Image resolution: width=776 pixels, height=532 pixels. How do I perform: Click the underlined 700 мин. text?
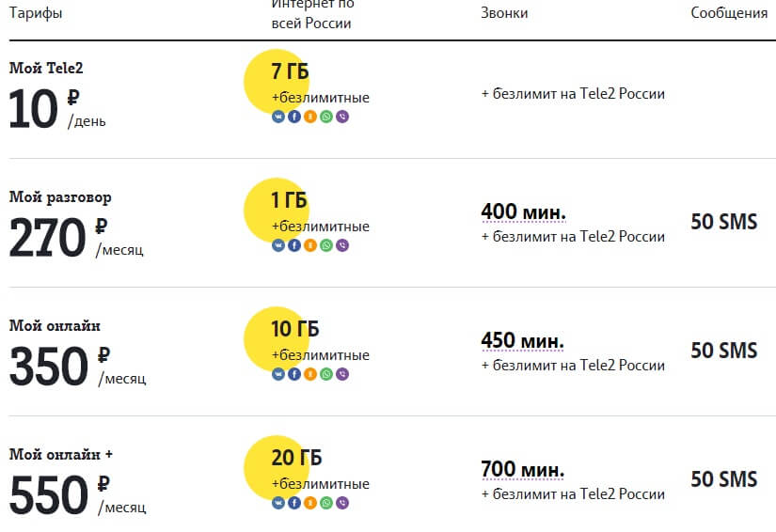522,469
